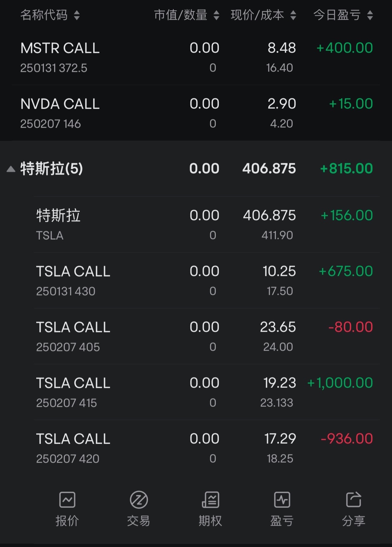Select TSLA CALL 250207 420 row
This screenshot has height=547, width=392.
coord(207,448)
